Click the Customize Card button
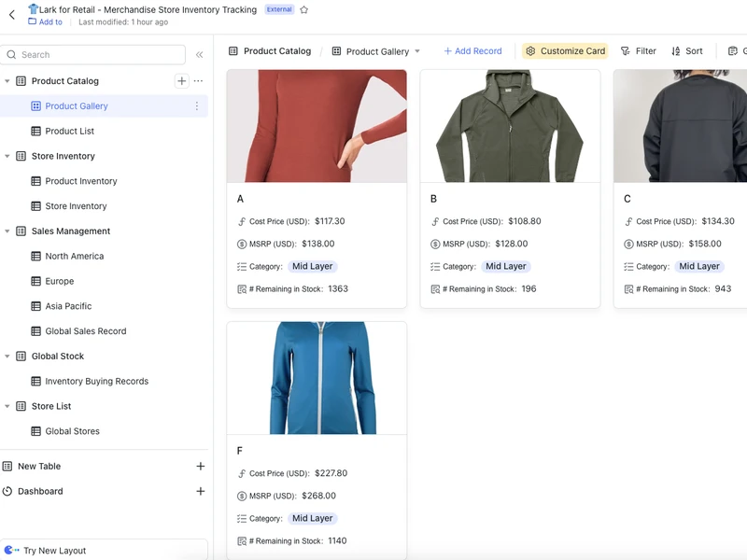This screenshot has width=747, height=560. (x=564, y=51)
